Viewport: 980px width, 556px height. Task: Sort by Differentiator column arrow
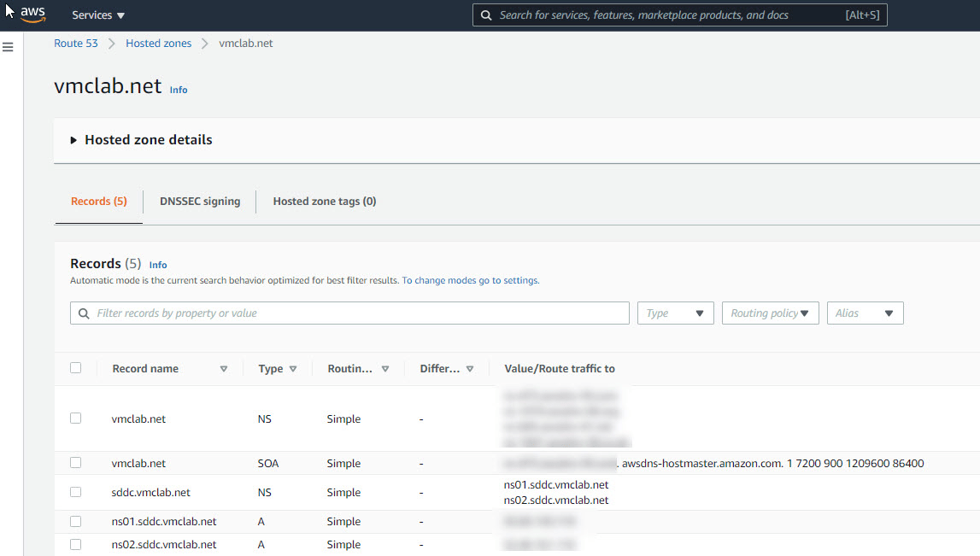(x=470, y=369)
